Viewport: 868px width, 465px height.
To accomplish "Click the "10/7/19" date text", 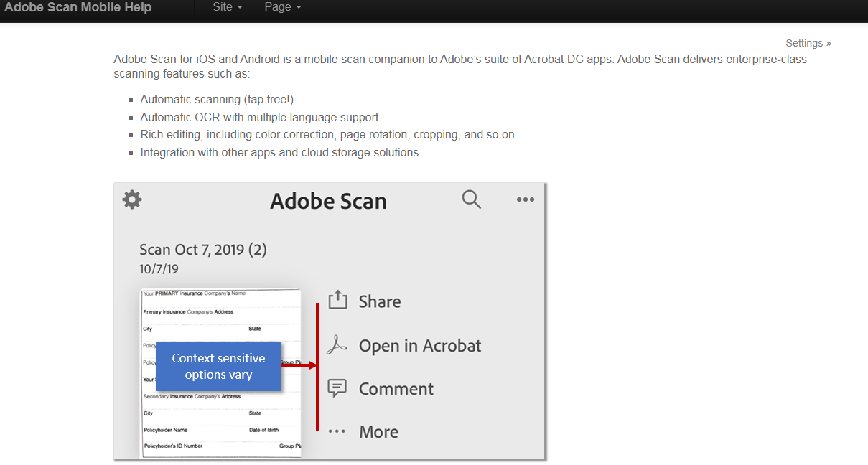I will (x=159, y=269).
